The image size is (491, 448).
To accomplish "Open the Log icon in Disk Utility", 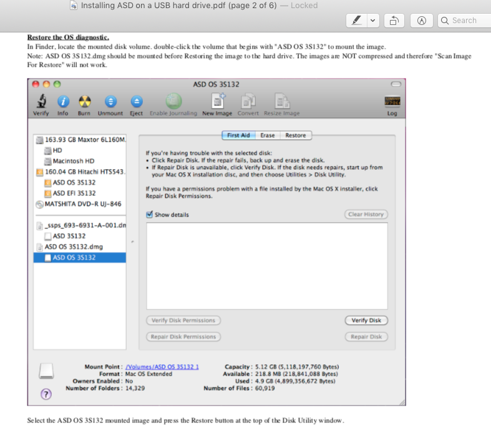I will (392, 102).
